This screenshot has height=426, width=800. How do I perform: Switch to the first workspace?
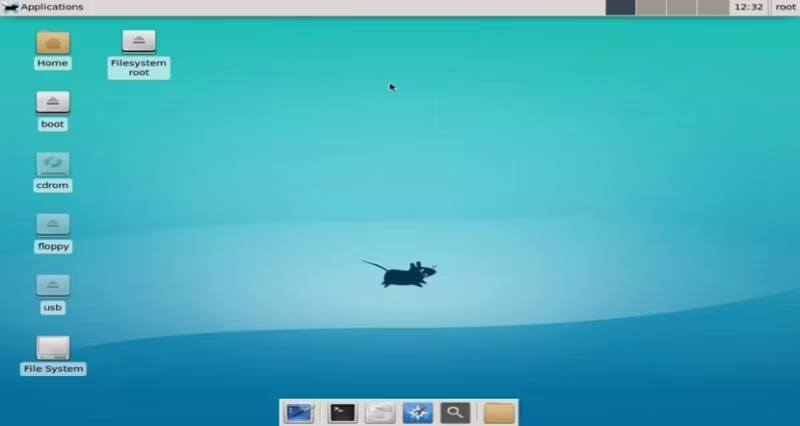point(620,7)
